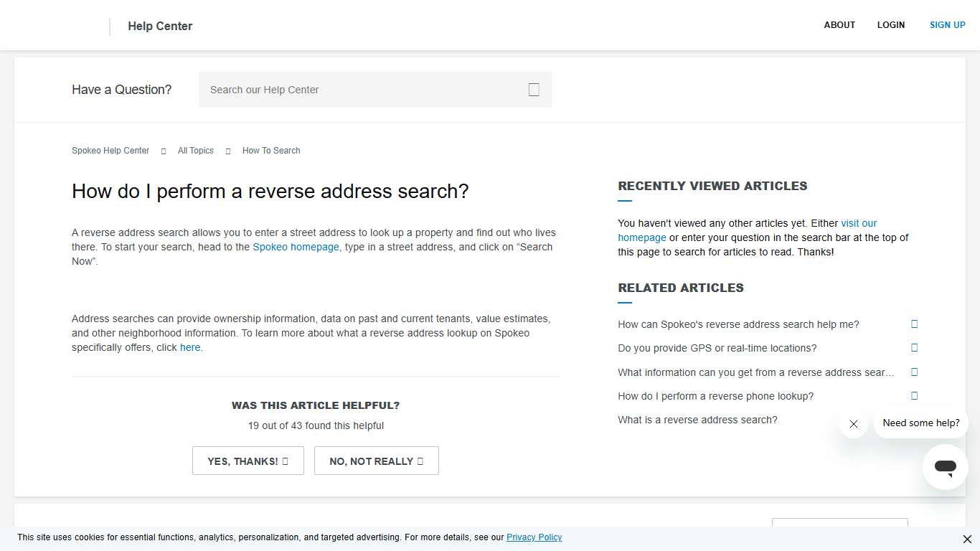Image resolution: width=980 pixels, height=551 pixels.
Task: Click the here link about address lookup
Action: pyautogui.click(x=190, y=347)
